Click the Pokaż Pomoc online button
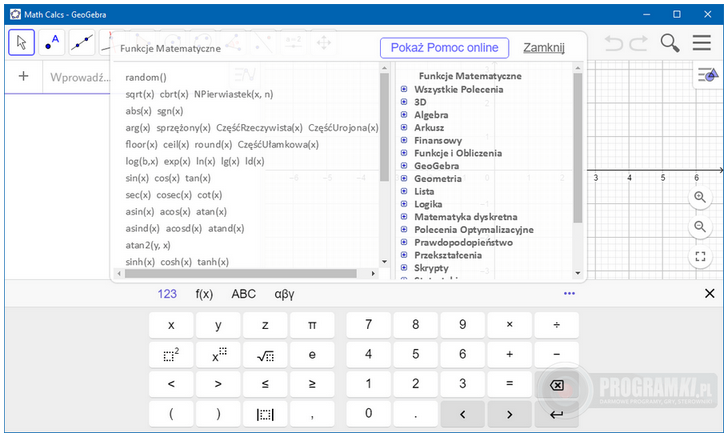Viewport: 728px width, 437px height. 444,48
